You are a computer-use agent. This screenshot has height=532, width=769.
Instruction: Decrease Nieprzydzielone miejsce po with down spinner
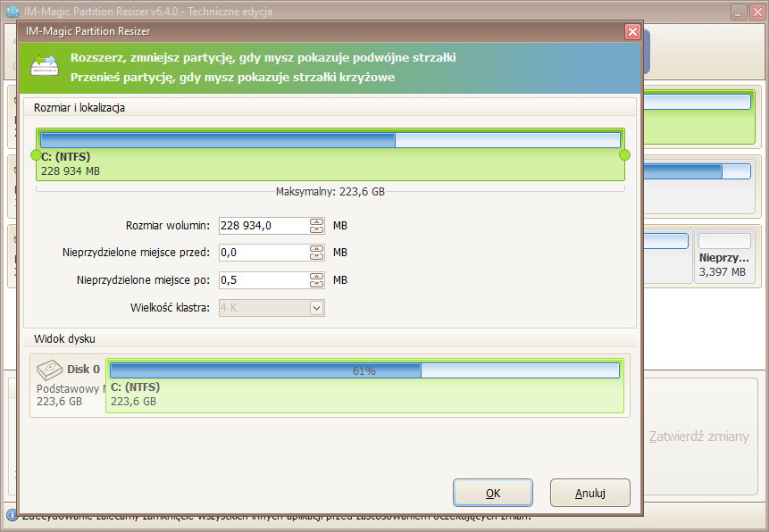coord(317,284)
